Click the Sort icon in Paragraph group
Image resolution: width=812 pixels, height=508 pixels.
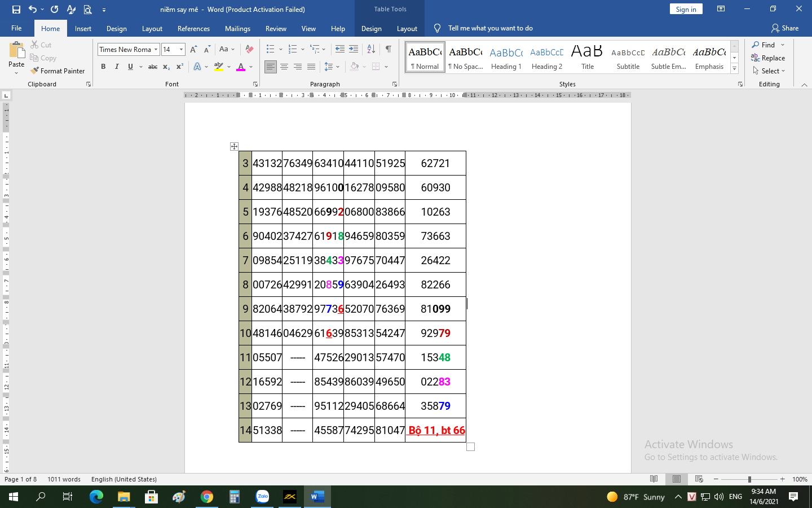[x=371, y=49]
